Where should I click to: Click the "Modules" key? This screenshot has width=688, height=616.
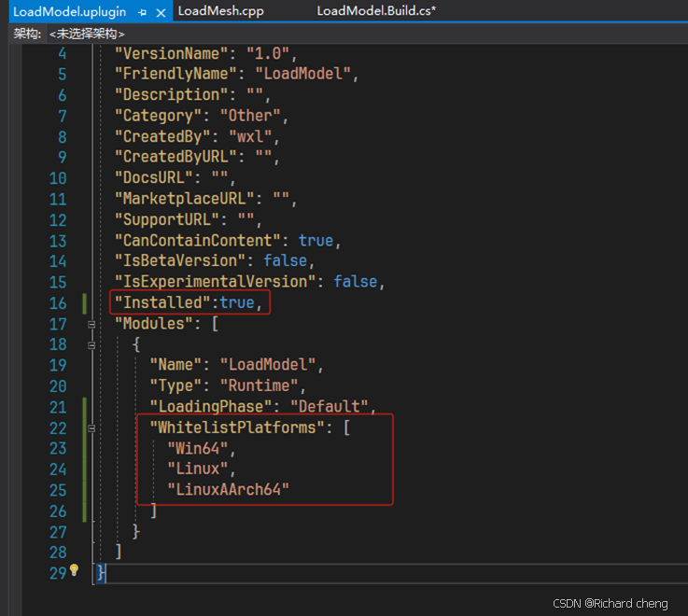[x=154, y=324]
